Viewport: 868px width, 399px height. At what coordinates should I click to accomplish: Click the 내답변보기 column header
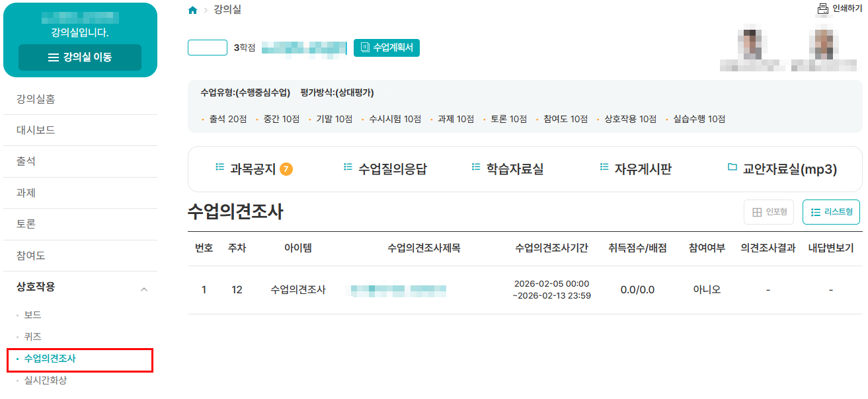pos(830,248)
